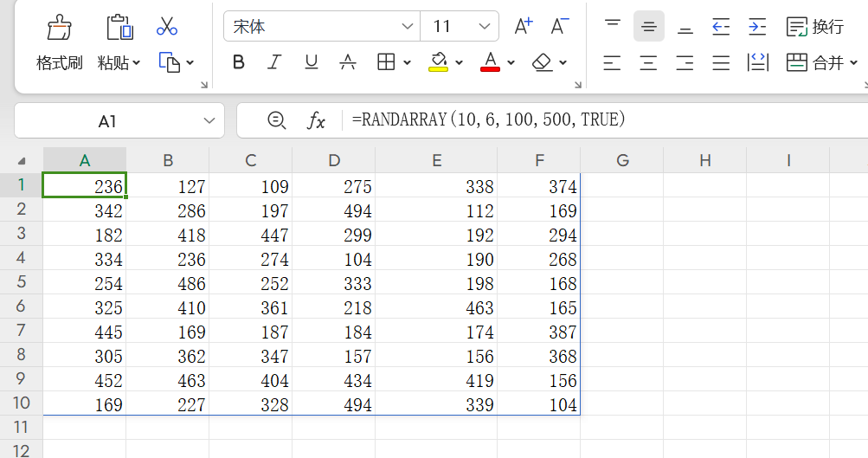This screenshot has width=868, height=458.
Task: Open the font name dropdown showing 宋体
Action: 408,27
